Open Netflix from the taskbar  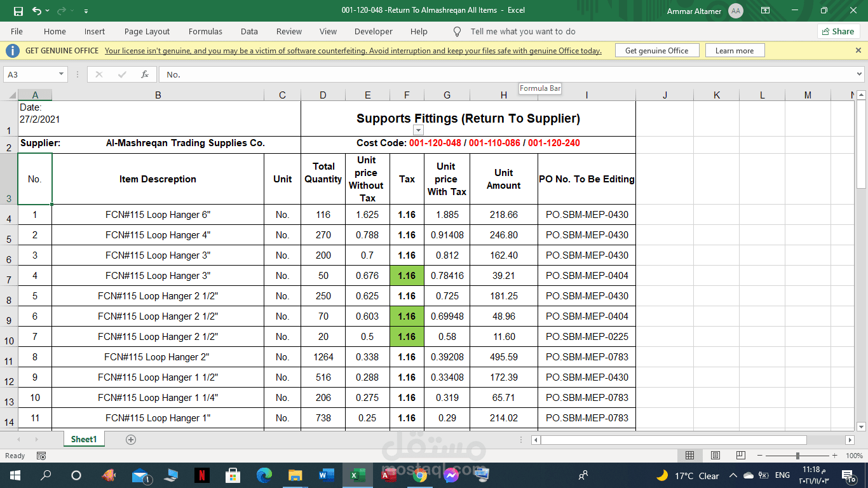point(202,475)
